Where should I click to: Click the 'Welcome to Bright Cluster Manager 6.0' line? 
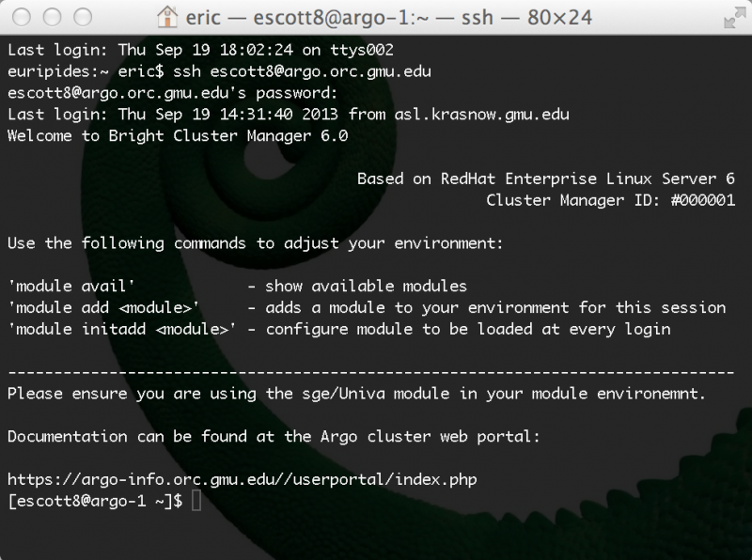click(x=178, y=135)
